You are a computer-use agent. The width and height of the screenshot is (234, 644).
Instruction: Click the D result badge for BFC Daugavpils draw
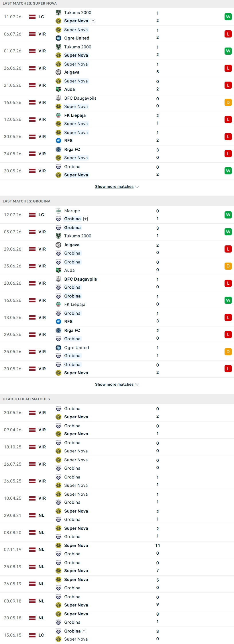tap(228, 103)
